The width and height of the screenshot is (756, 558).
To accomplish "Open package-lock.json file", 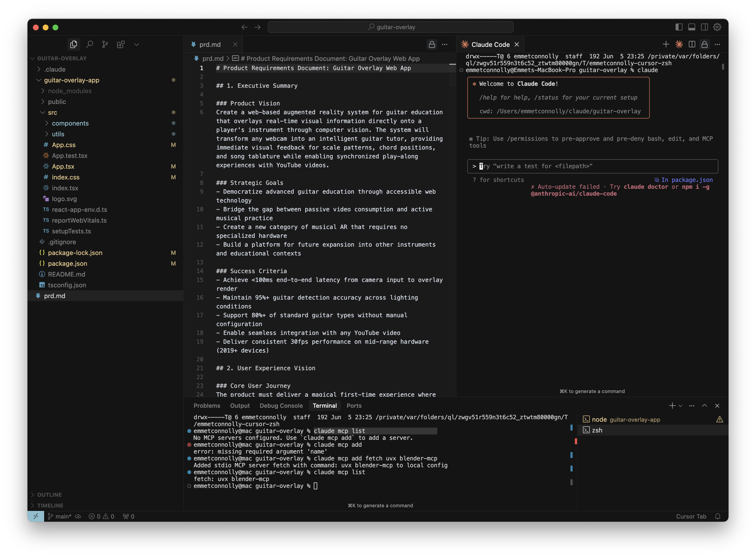I will (105, 253).
